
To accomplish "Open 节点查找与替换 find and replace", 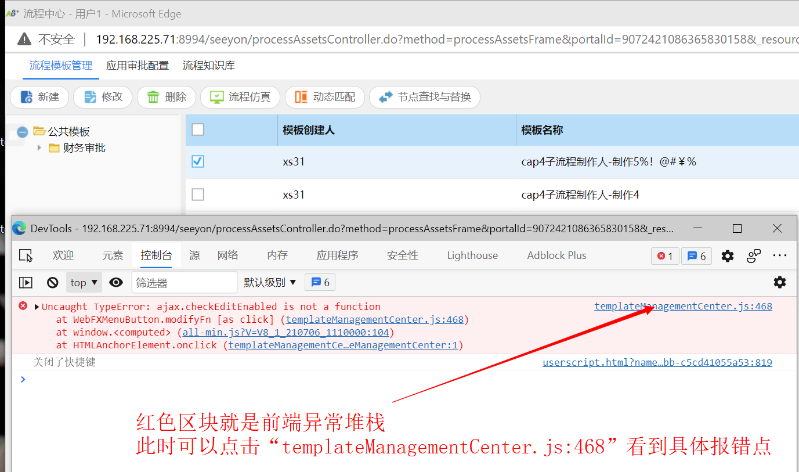I will point(424,97).
